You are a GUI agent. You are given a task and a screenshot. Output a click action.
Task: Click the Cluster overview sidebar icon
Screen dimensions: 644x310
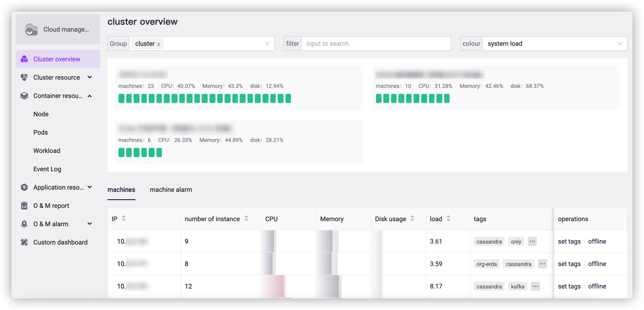[x=24, y=59]
